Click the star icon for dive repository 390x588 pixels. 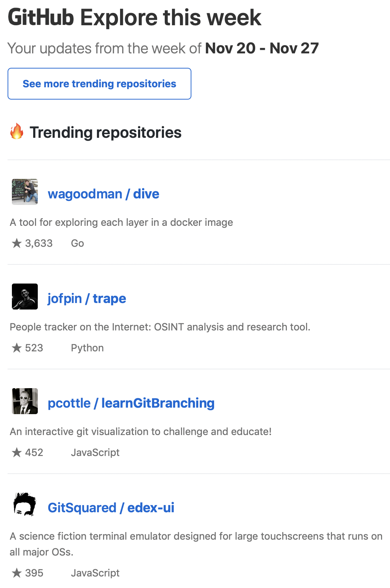[17, 243]
